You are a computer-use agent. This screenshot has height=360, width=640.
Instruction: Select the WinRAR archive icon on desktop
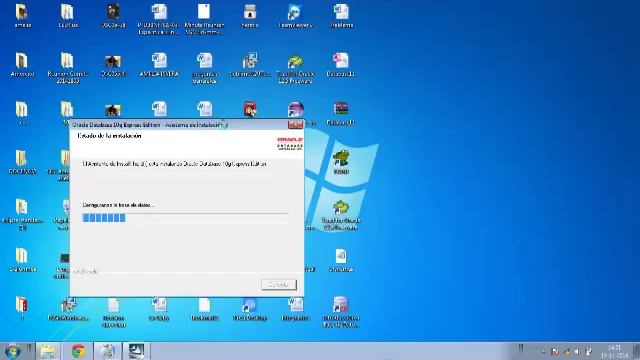[340, 112]
